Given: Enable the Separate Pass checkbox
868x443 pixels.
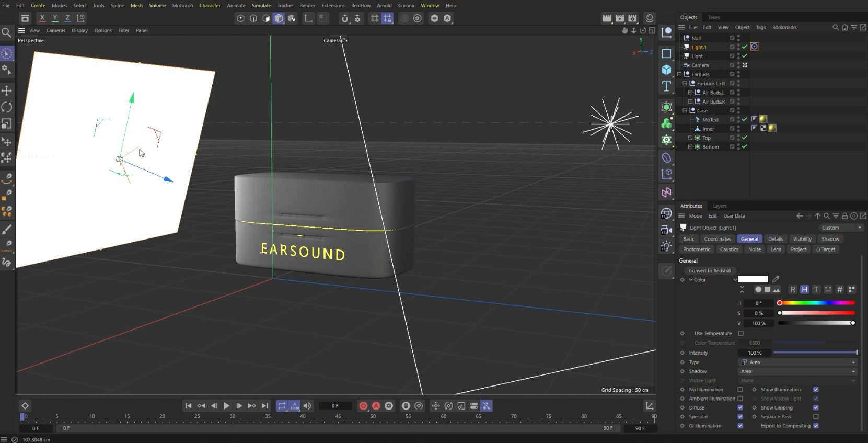Looking at the screenshot, I should [816, 417].
